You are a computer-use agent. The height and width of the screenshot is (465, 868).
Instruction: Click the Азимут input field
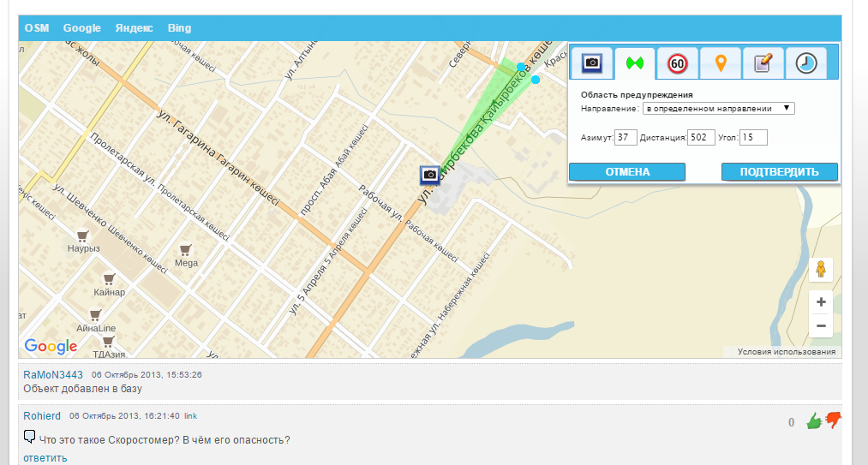pyautogui.click(x=626, y=137)
